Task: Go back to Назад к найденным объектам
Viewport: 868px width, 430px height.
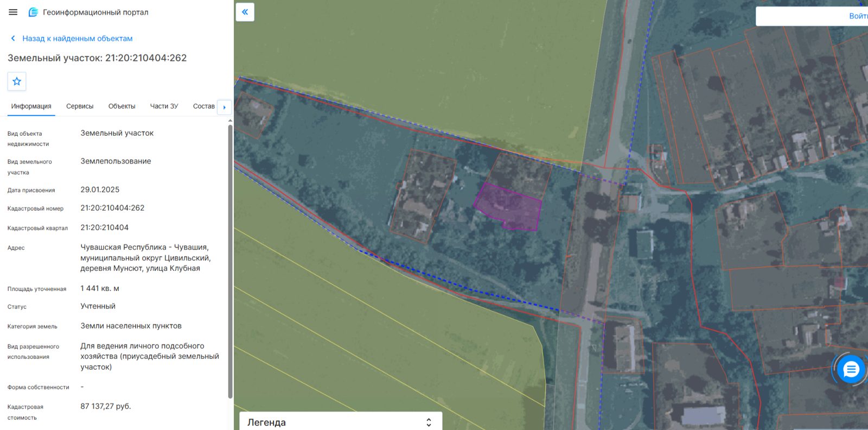Action: (x=78, y=39)
